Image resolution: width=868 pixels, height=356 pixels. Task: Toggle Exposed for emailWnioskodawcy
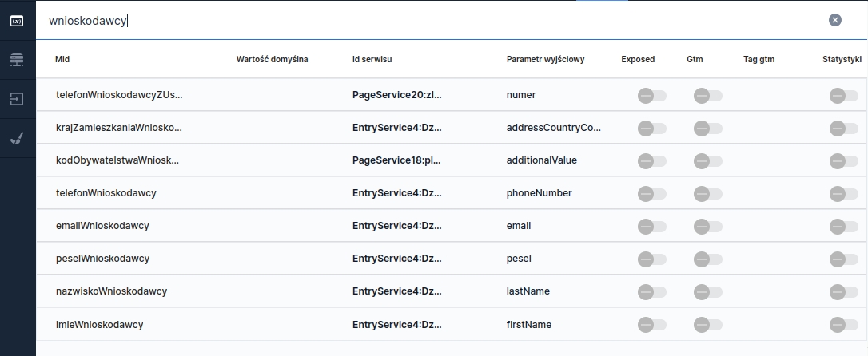[x=651, y=226]
